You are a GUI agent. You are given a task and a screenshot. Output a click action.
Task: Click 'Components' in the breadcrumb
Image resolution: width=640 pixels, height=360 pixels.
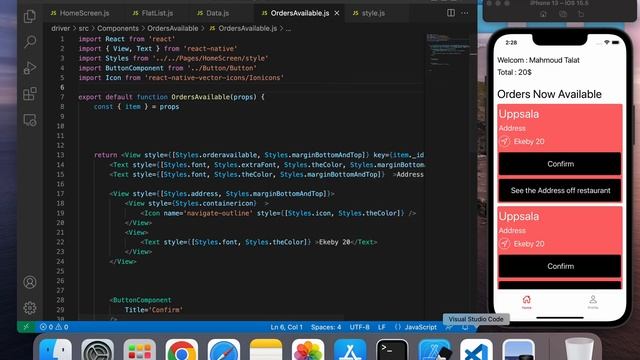pyautogui.click(x=118, y=28)
